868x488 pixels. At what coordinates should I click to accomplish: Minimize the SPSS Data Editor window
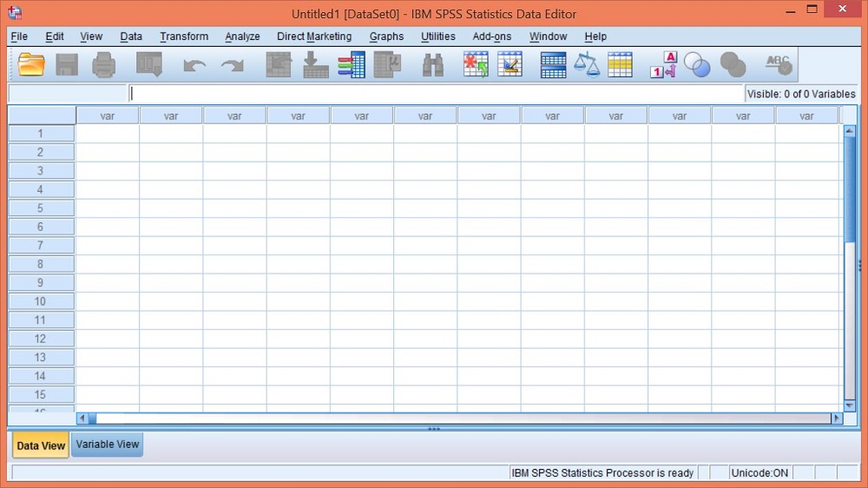[791, 10]
